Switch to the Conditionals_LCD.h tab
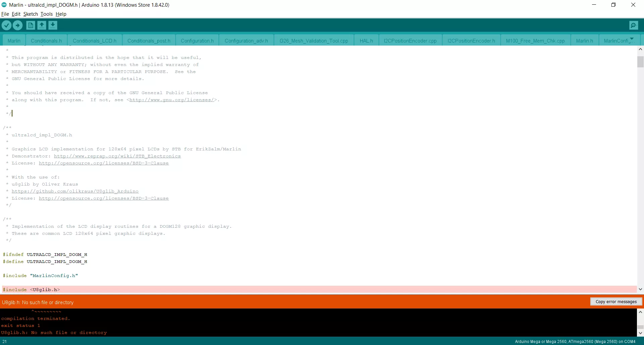 tap(95, 41)
